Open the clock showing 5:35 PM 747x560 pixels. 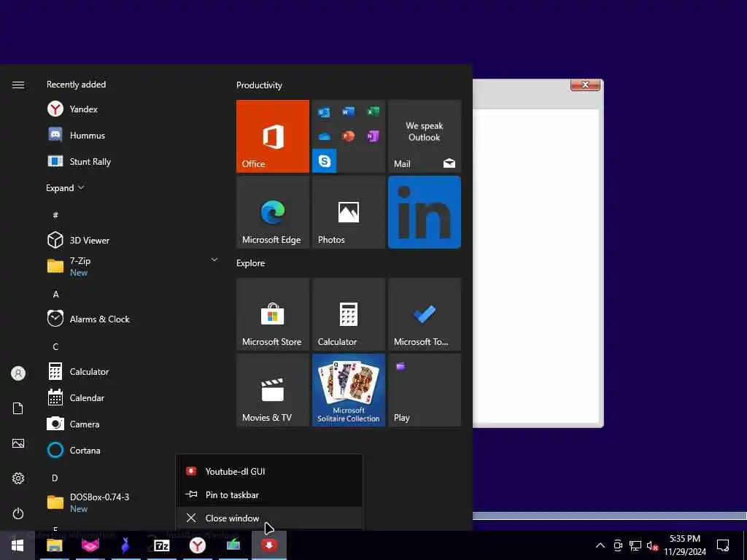point(685,545)
